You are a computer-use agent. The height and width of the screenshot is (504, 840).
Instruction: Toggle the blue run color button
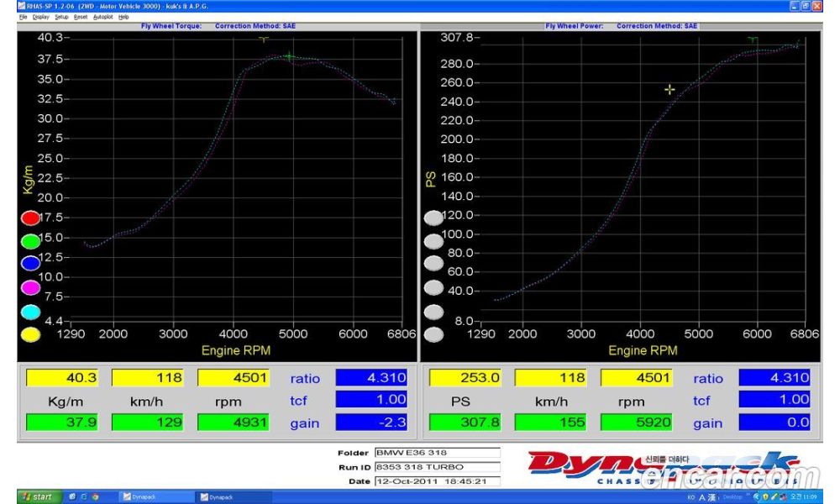[30, 265]
